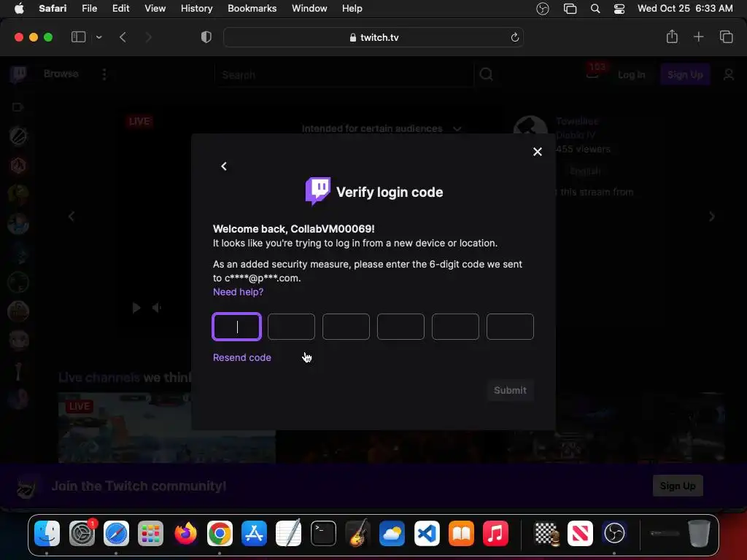Open Music from the Dock
This screenshot has width=747, height=560.
click(x=495, y=533)
